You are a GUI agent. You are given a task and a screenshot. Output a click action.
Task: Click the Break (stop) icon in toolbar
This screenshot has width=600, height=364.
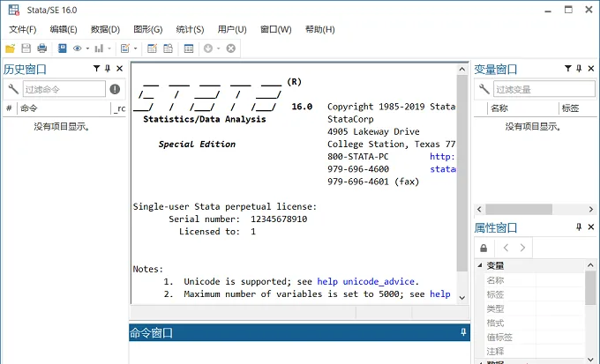tap(231, 48)
